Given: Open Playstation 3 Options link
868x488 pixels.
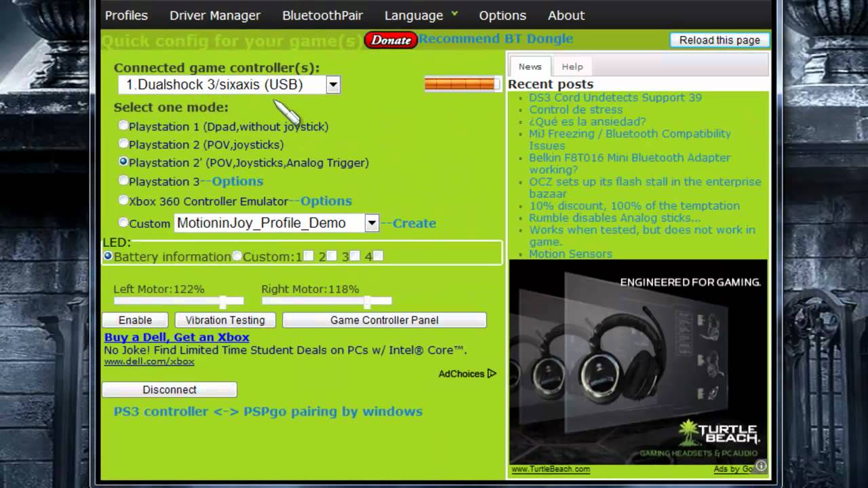Looking at the screenshot, I should click(237, 181).
